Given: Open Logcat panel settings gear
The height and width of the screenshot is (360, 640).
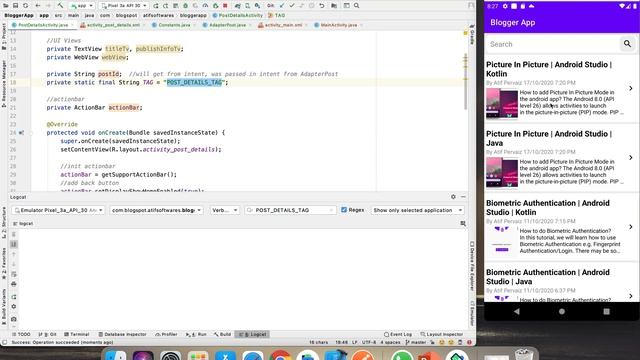Looking at the screenshot, I should pos(453,197).
